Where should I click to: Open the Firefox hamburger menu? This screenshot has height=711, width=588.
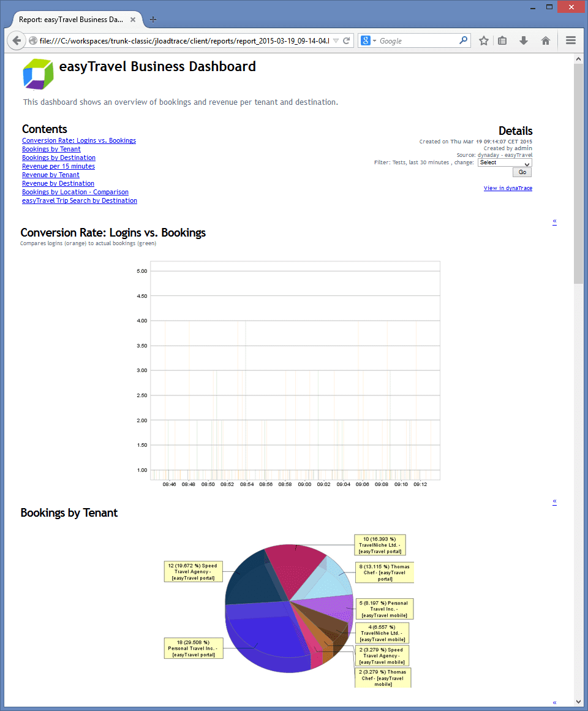click(x=571, y=41)
